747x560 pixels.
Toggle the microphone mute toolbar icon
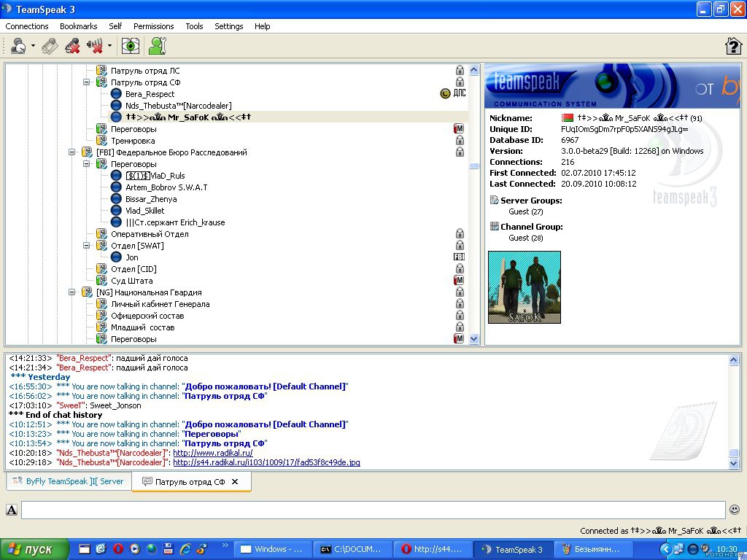click(72, 46)
